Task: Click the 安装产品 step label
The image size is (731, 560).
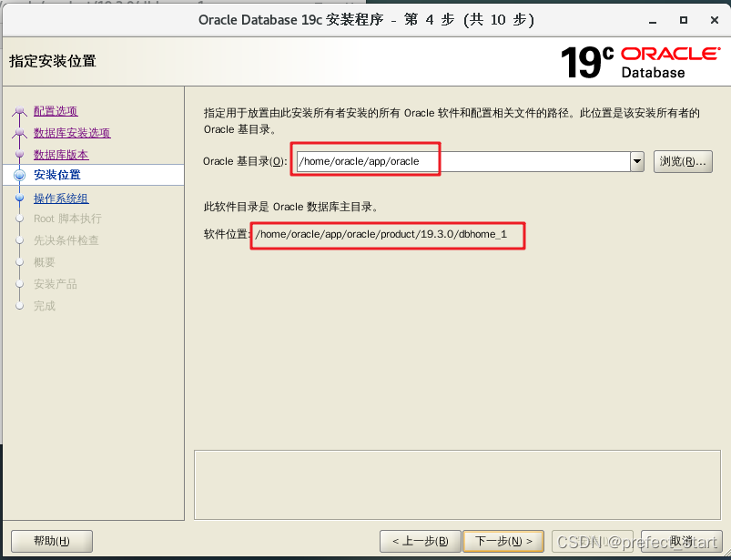Action: click(x=56, y=284)
